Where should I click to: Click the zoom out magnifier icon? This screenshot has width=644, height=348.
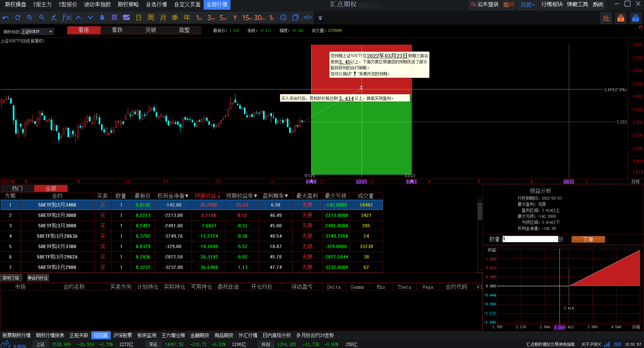pos(42,18)
